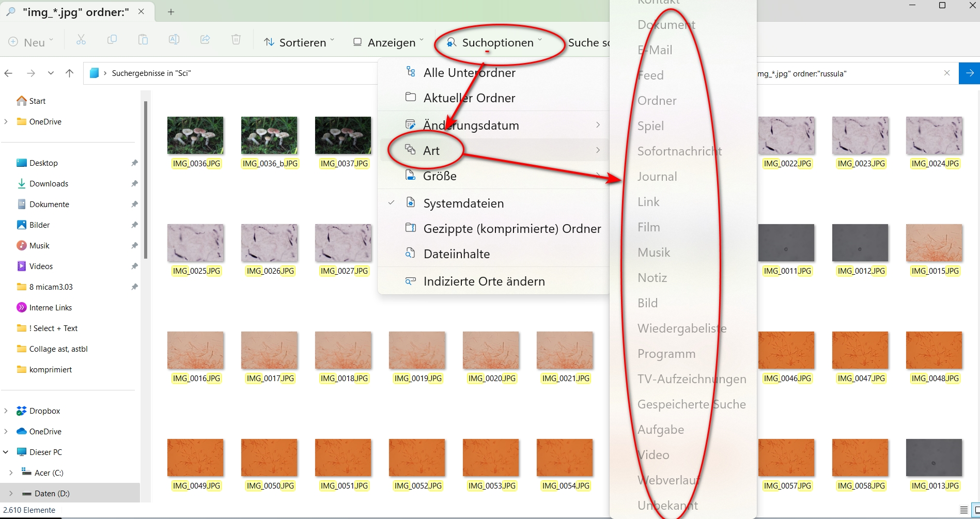
Task: Select Aktueller Ordner as search scope
Action: pyautogui.click(x=469, y=98)
